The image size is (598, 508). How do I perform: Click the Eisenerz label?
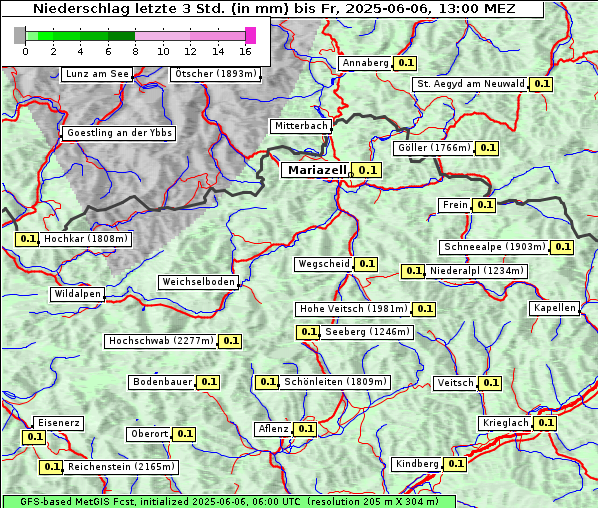[58, 423]
